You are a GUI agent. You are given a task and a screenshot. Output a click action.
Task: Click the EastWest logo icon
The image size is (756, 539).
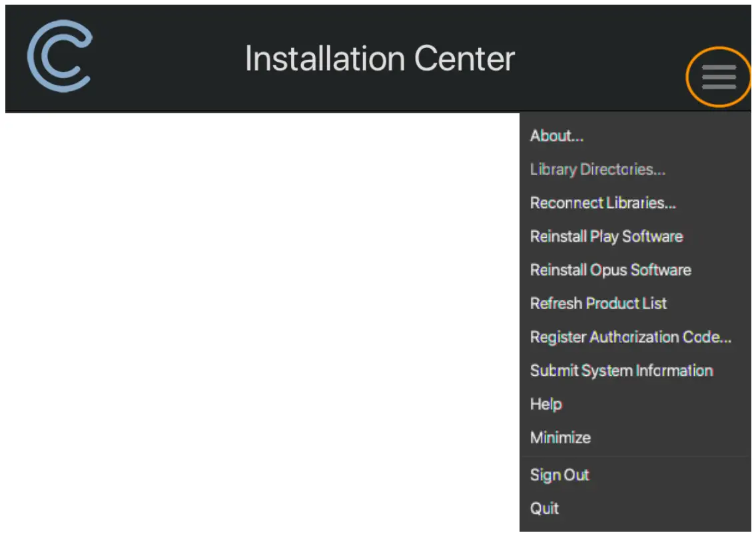click(60, 57)
